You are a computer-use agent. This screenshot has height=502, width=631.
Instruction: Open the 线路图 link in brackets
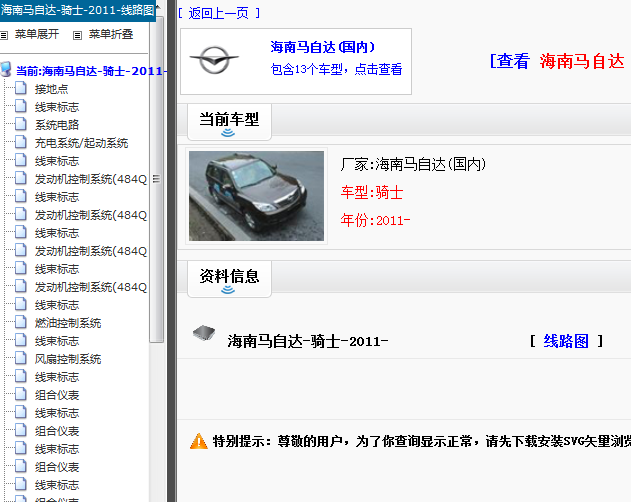click(566, 341)
